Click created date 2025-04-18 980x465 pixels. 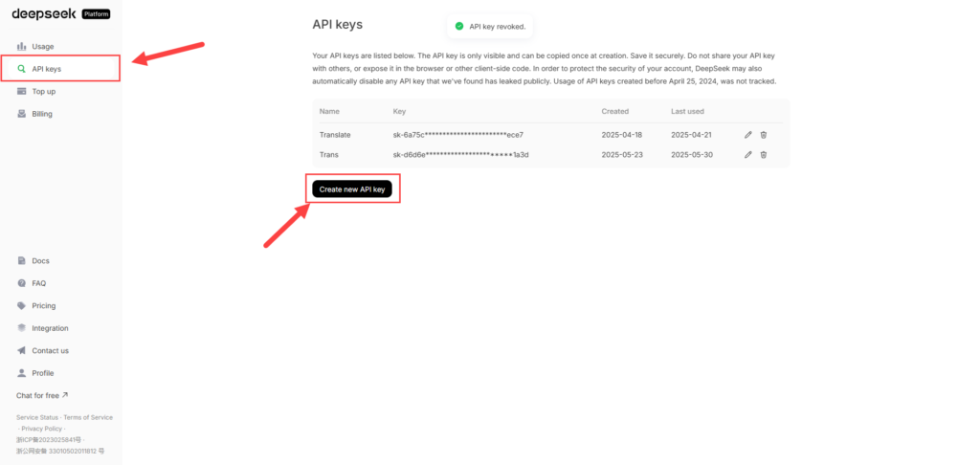coord(622,135)
